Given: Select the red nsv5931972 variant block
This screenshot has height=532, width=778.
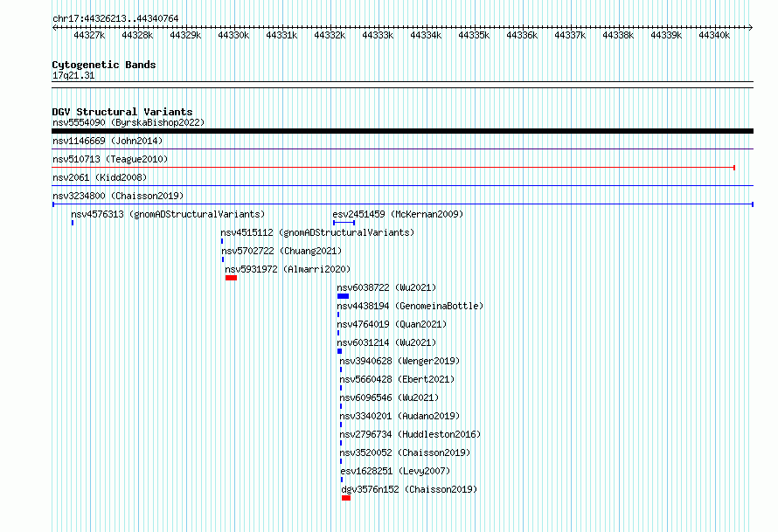Looking at the screenshot, I should (232, 278).
